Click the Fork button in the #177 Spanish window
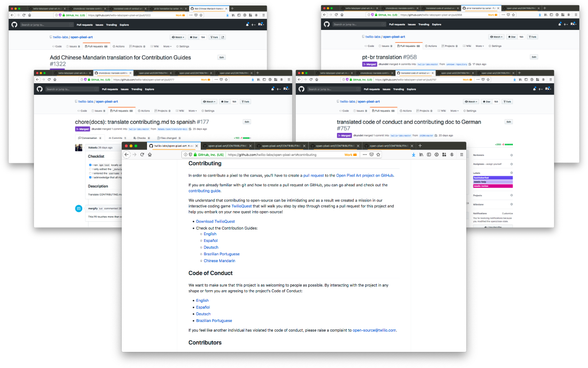 (245, 102)
